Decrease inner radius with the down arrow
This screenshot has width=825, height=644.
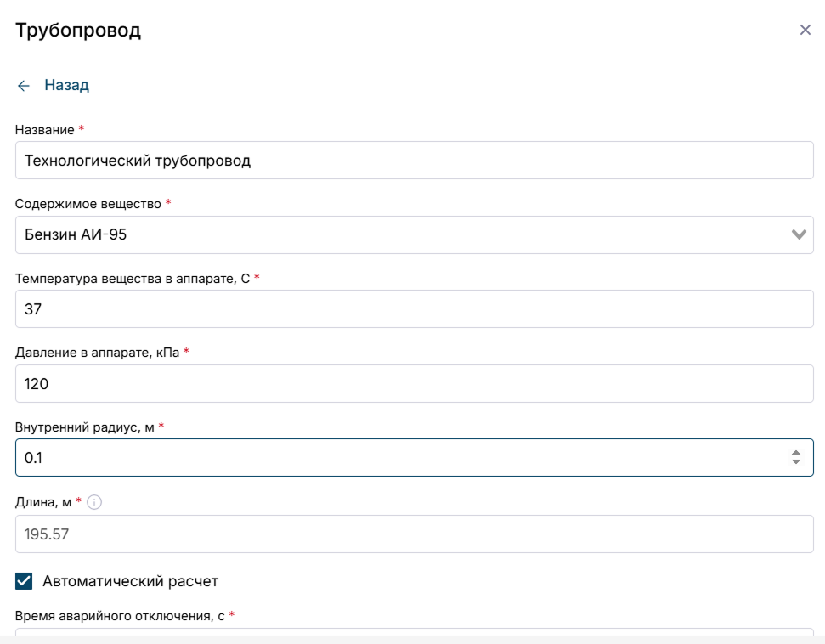(796, 461)
